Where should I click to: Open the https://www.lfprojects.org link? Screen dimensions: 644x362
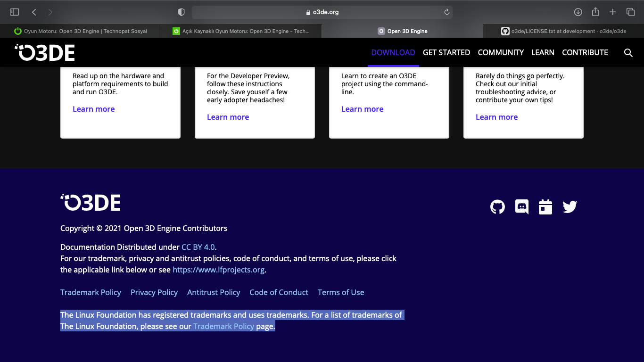pyautogui.click(x=218, y=270)
